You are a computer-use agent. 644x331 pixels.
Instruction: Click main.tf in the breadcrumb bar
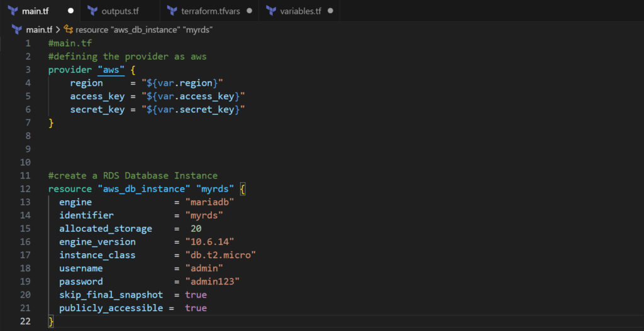39,30
